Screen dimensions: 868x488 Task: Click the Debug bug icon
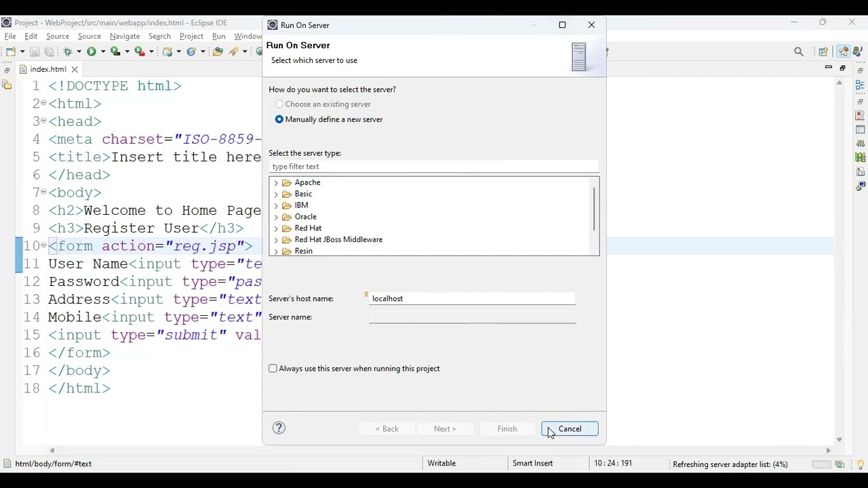(x=68, y=52)
